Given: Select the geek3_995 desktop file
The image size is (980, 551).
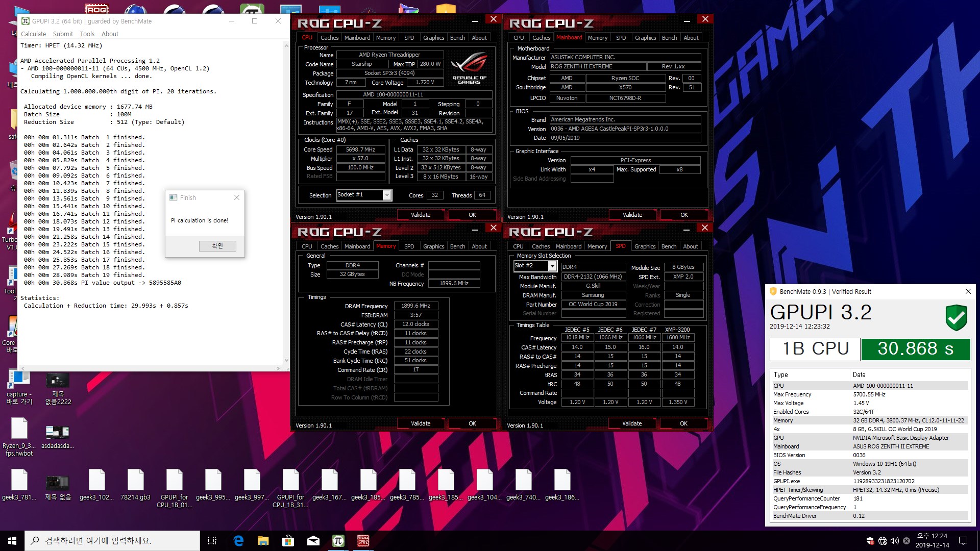Looking at the screenshot, I should (213, 485).
